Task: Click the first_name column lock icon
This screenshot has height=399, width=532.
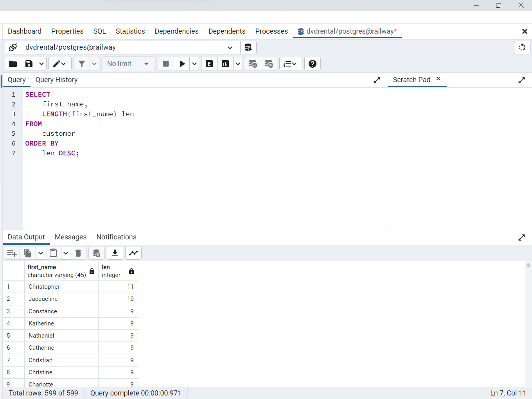Action: [92, 271]
